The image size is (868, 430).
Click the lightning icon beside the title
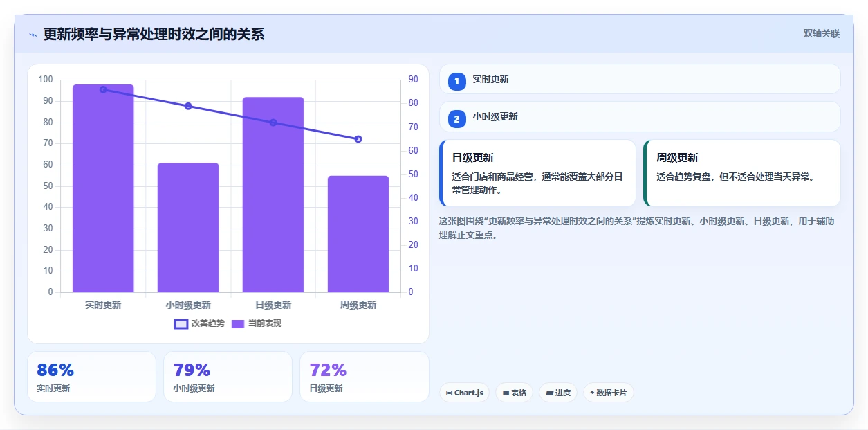pos(33,35)
